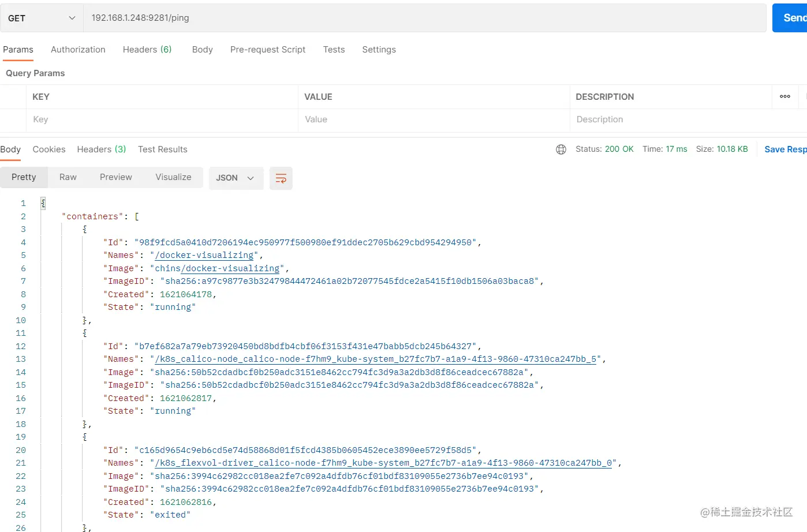Image resolution: width=807 pixels, height=532 pixels.
Task: Open the k8s_calico-node container name link
Action: pyautogui.click(x=375, y=359)
